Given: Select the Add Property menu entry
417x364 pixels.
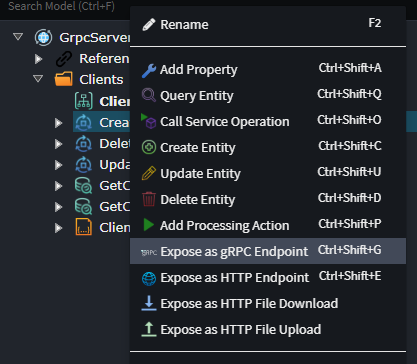Looking at the screenshot, I should coord(268,70).
